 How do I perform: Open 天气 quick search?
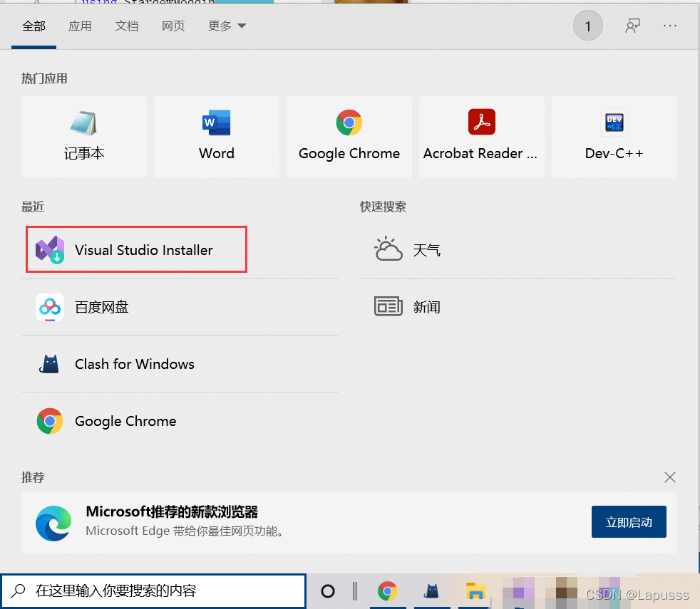point(518,250)
